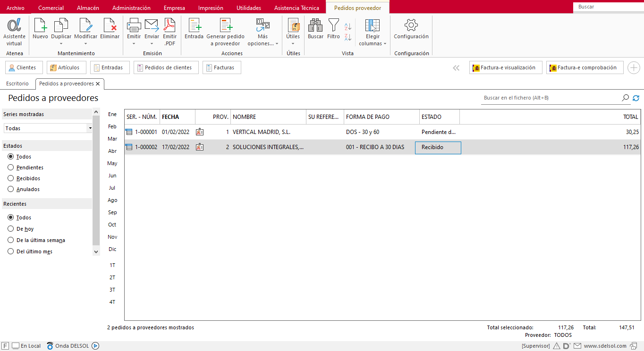Image resolution: width=644 pixels, height=351 pixels.
Task: Refresh the order list icon
Action: click(636, 98)
